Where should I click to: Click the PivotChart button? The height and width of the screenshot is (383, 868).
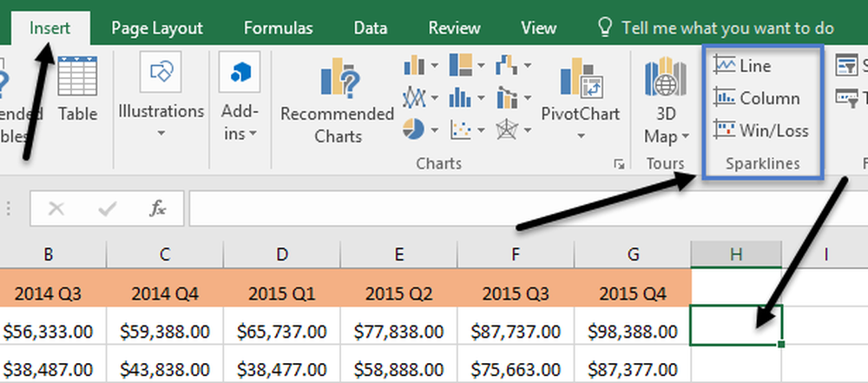pos(581,98)
